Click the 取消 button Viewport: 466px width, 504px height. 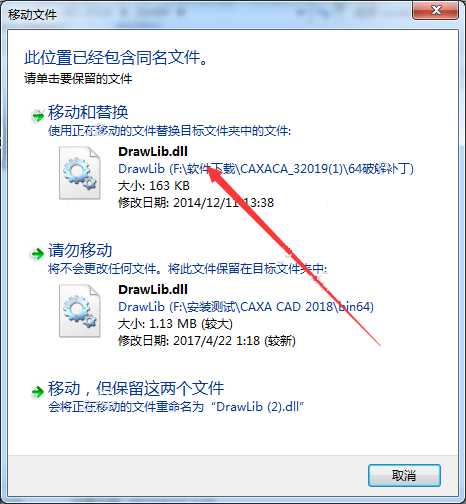404,475
